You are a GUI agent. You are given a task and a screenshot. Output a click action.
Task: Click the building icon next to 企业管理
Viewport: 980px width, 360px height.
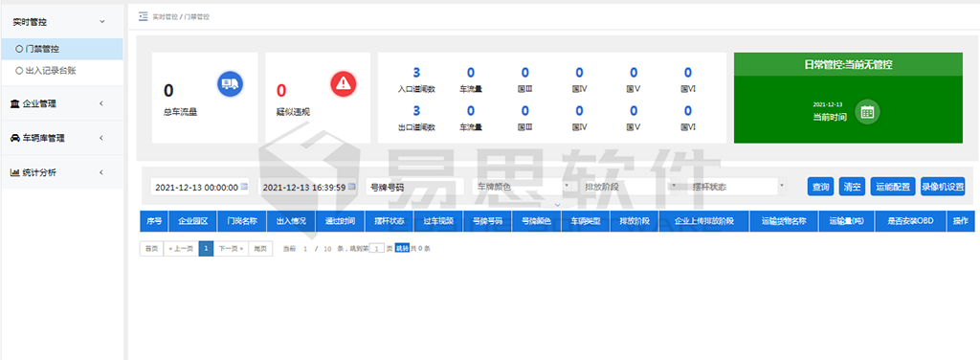point(14,103)
